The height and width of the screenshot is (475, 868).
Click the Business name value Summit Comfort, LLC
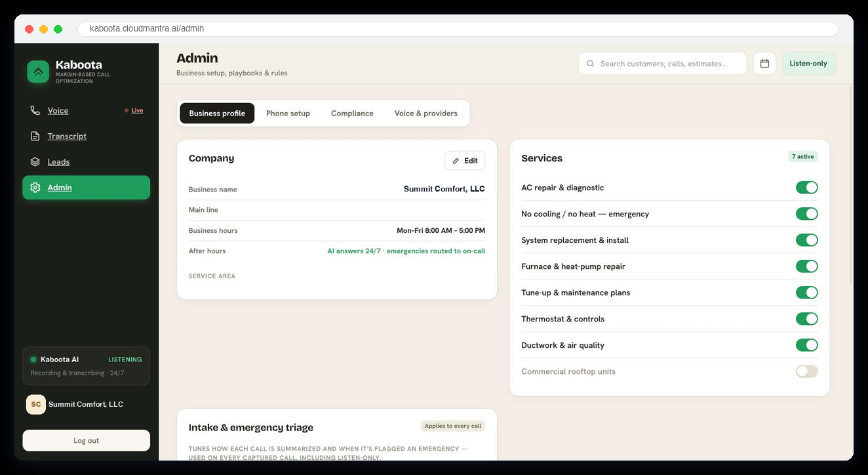point(444,189)
